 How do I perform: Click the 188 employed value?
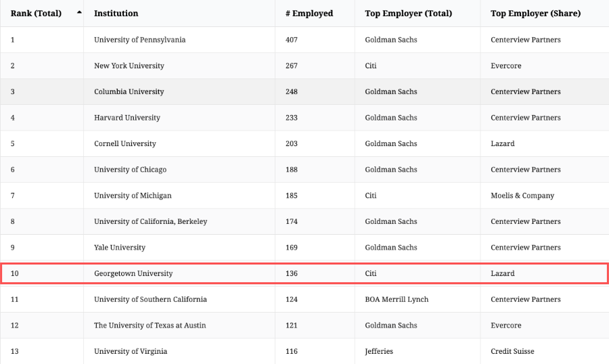pos(291,170)
